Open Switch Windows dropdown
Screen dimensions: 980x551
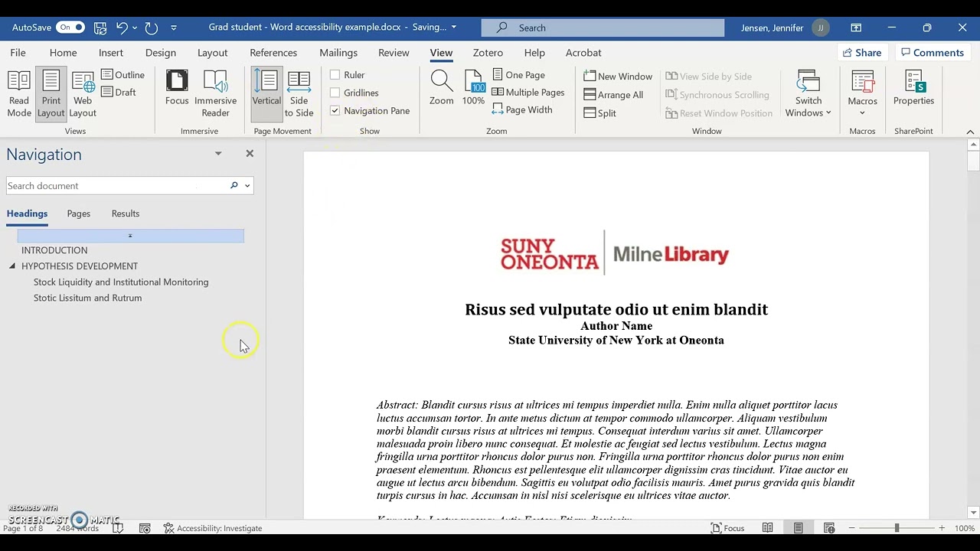808,93
